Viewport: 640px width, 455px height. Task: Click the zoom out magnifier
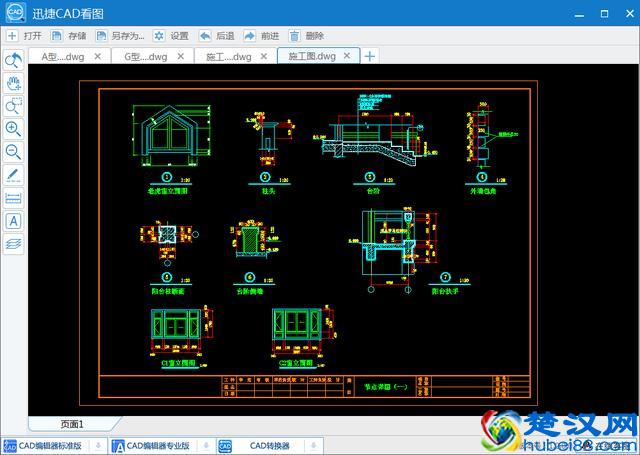(14, 152)
